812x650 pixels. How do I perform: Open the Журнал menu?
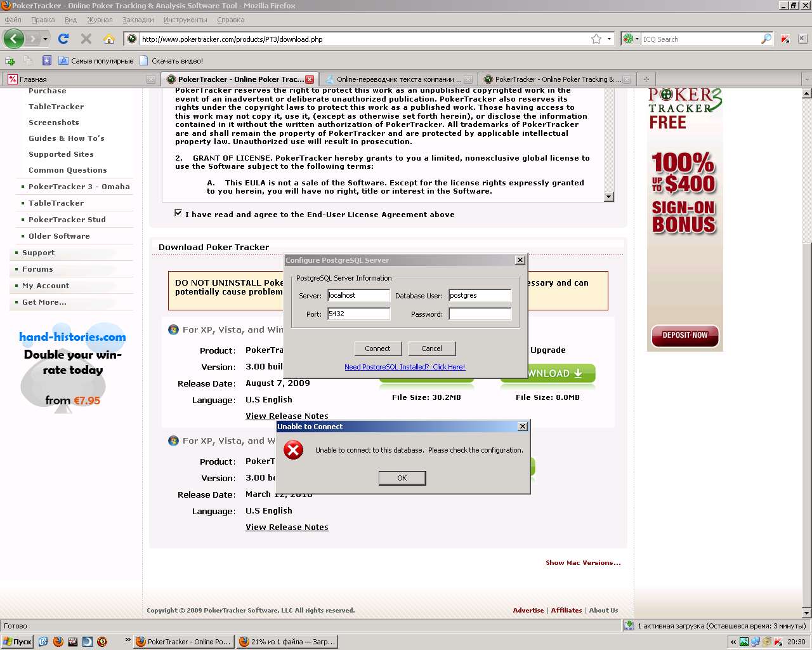coord(100,20)
